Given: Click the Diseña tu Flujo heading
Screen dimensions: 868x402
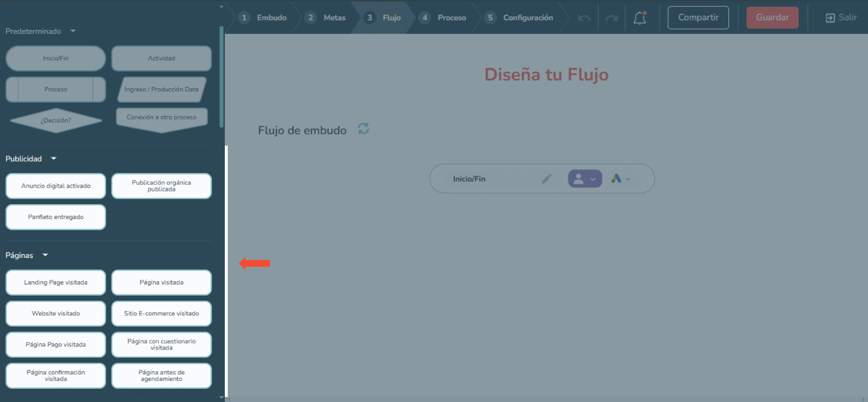Looking at the screenshot, I should coord(546,75).
